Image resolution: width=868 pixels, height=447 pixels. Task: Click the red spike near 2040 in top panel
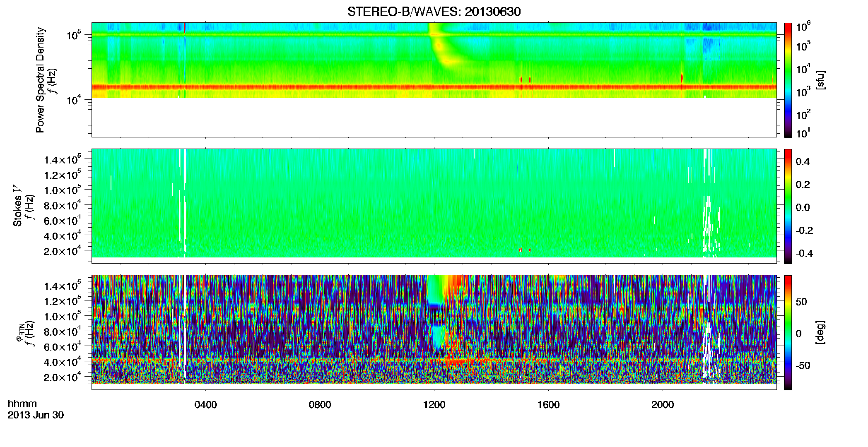(x=682, y=79)
